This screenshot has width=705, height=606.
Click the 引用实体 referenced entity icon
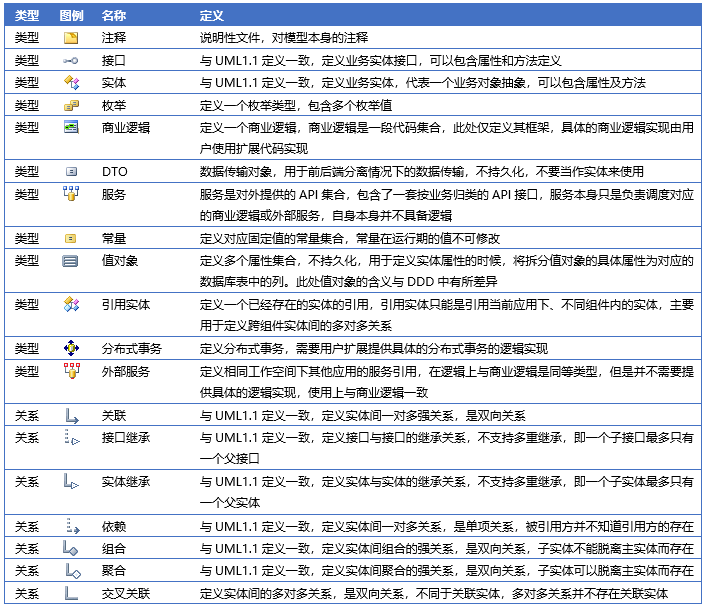coord(71,304)
